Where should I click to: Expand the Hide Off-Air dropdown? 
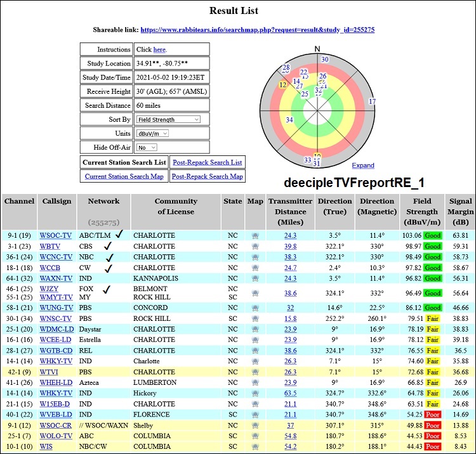click(147, 147)
